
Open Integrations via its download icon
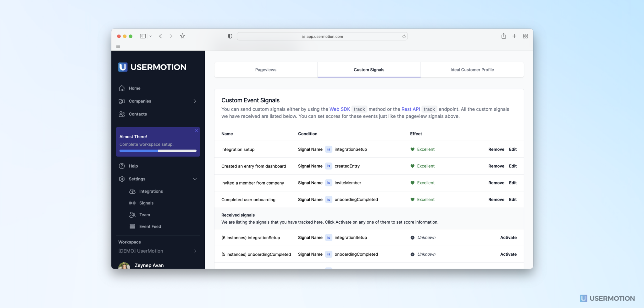pos(132,191)
